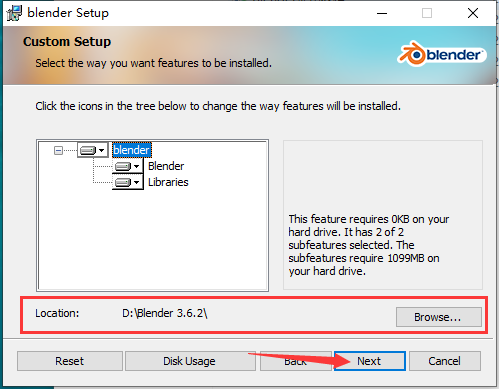Go to the previous step with Back
The image size is (499, 389).
[296, 361]
